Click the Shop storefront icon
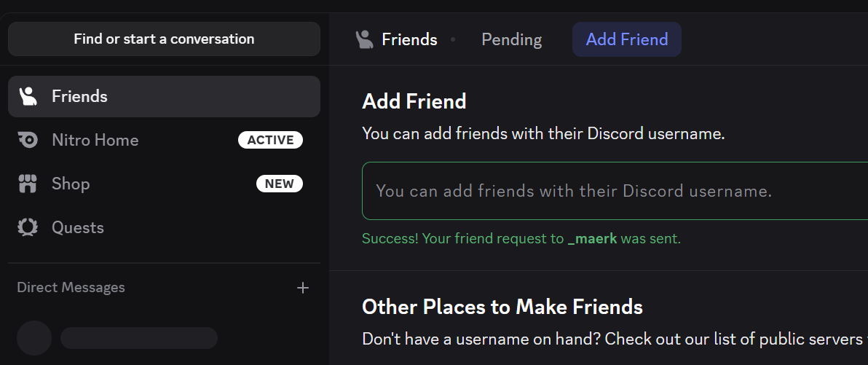This screenshot has height=365, width=868. [28, 184]
